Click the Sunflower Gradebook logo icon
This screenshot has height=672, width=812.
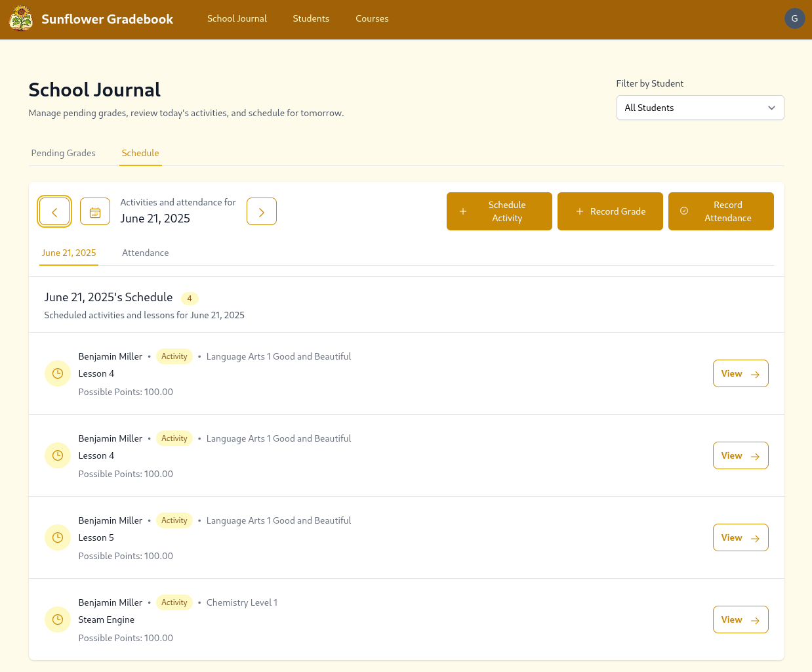(x=21, y=18)
